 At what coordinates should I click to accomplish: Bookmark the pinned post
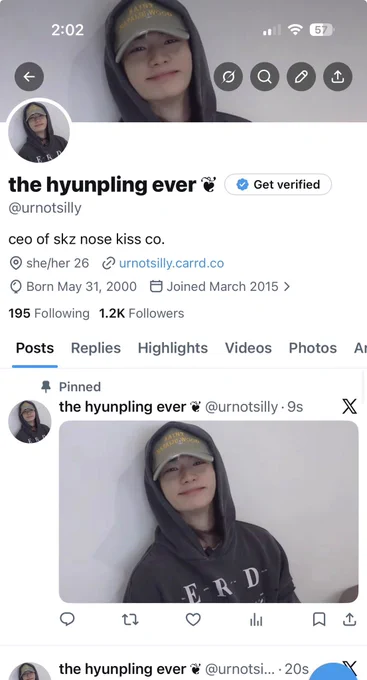tap(319, 620)
